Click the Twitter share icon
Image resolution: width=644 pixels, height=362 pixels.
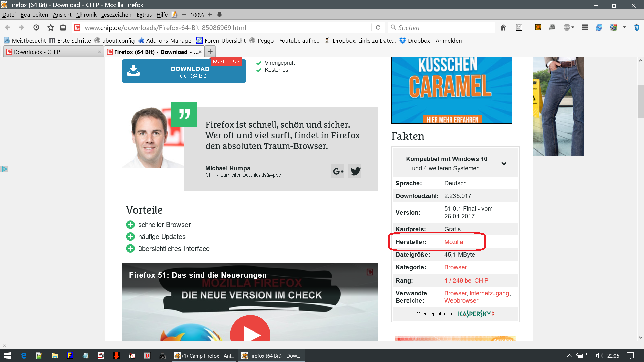click(355, 171)
